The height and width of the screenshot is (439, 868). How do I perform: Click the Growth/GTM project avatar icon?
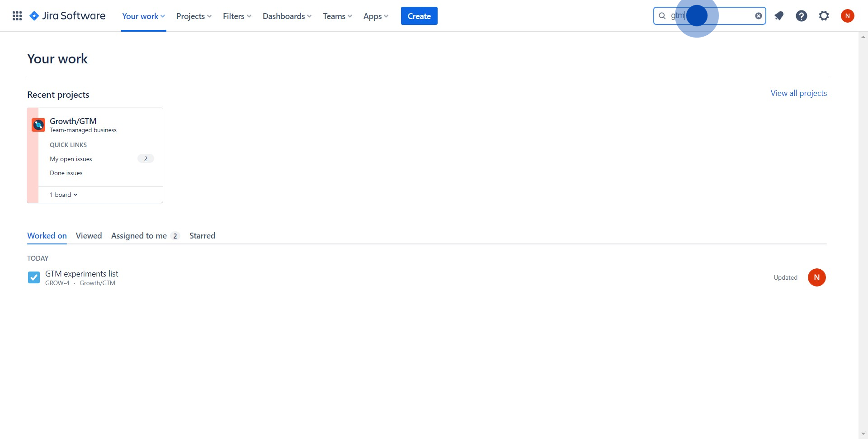38,124
